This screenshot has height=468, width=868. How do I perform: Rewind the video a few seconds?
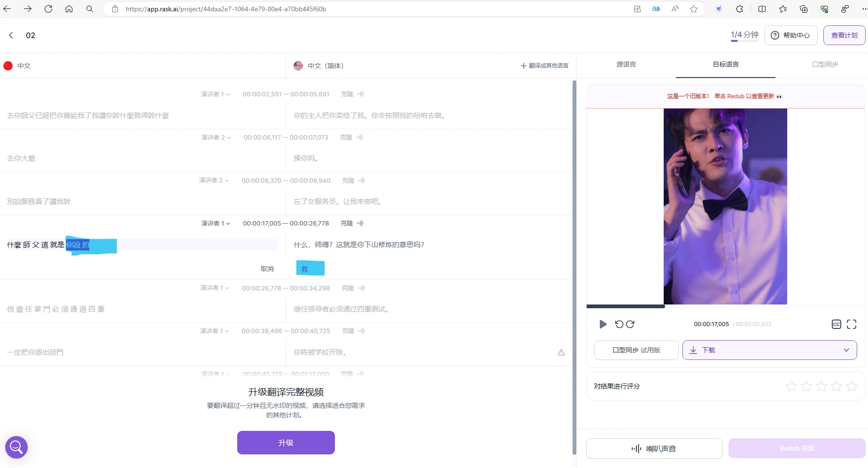619,324
